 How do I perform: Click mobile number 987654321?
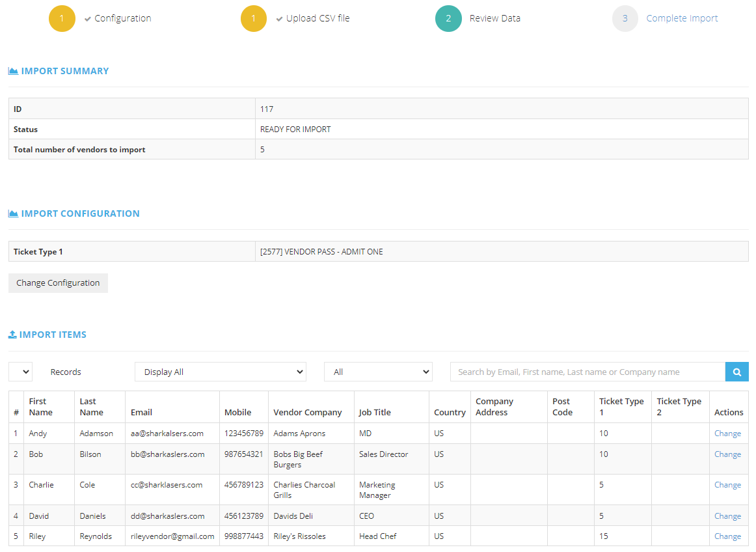(243, 454)
